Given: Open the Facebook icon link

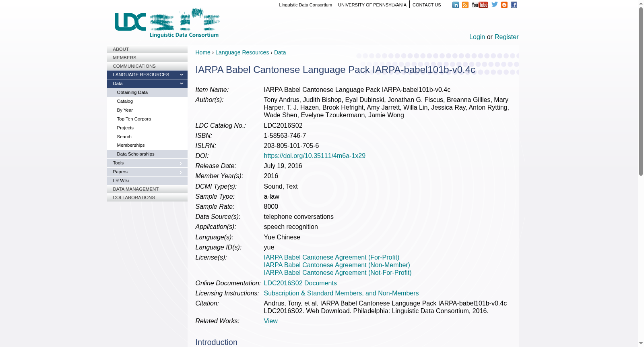Looking at the screenshot, I should coord(514,5).
